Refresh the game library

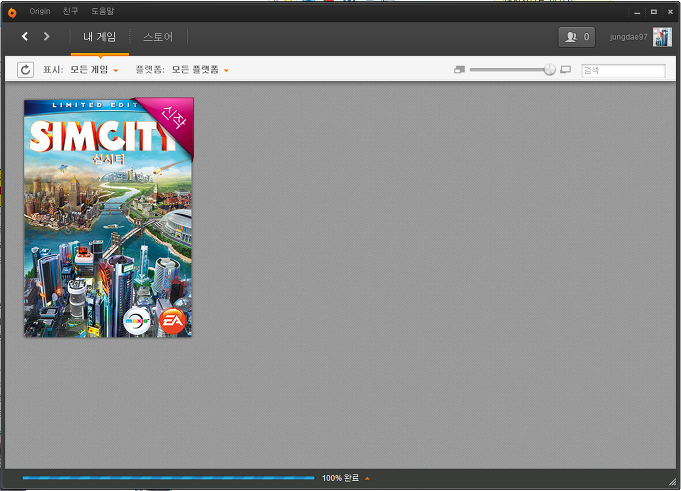(x=25, y=69)
